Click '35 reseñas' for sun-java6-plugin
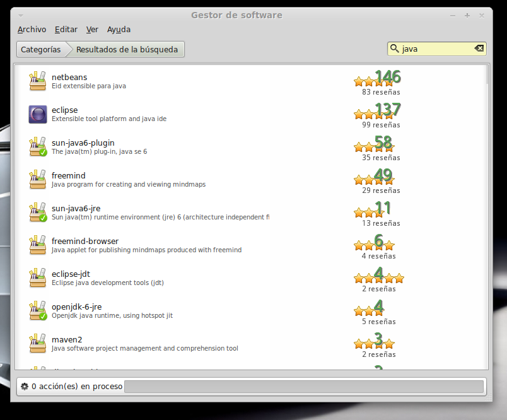 [381, 158]
